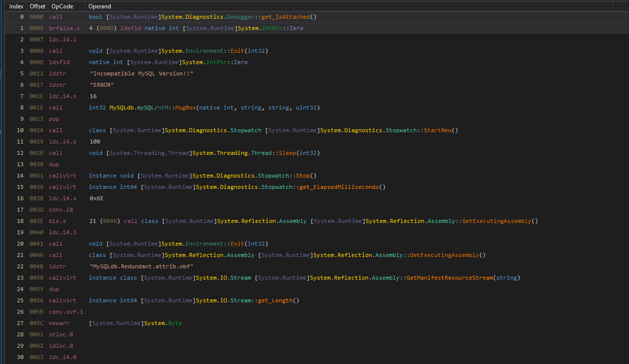Select row index 12
The height and width of the screenshot is (364, 629).
pos(20,153)
